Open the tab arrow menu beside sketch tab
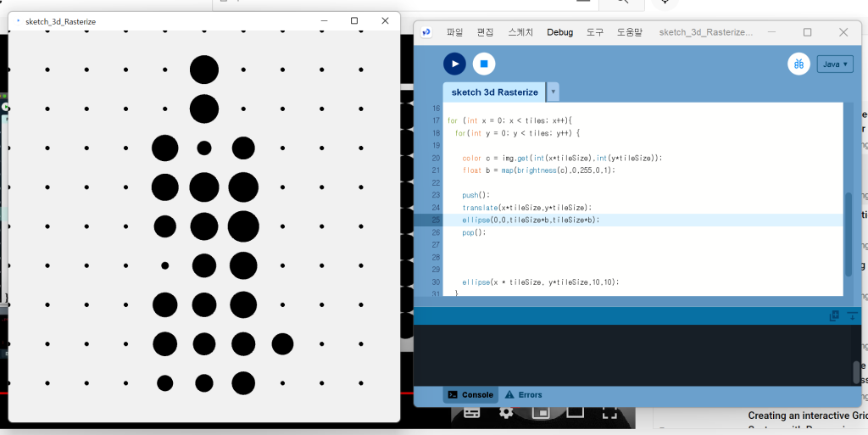 (x=554, y=92)
